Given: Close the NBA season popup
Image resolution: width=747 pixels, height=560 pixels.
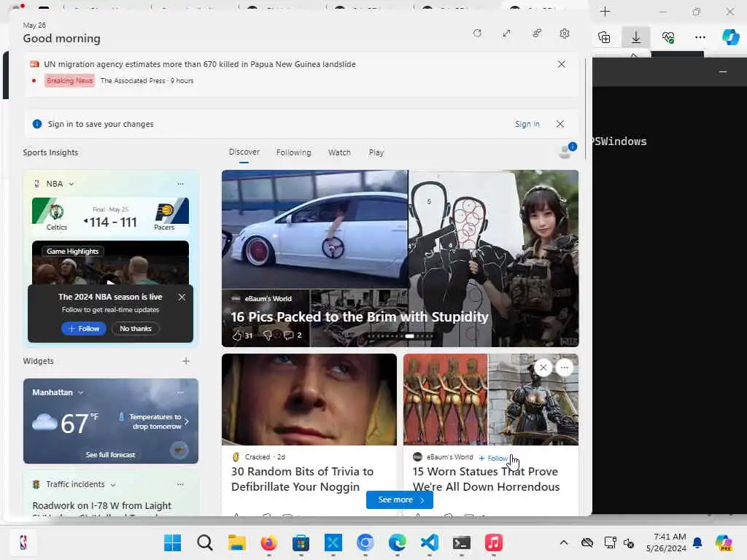Looking at the screenshot, I should pyautogui.click(x=182, y=297).
